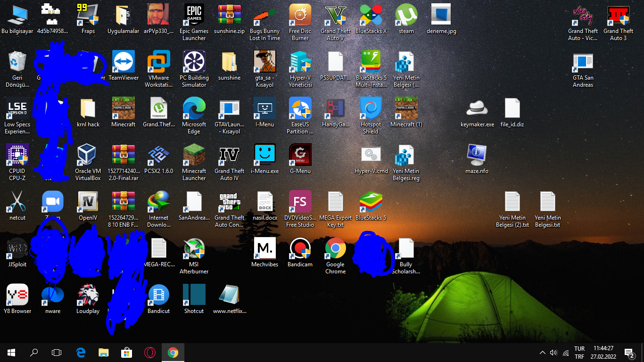This screenshot has width=644, height=362.
Task: Select the maze.nfo file
Action: 477,160
